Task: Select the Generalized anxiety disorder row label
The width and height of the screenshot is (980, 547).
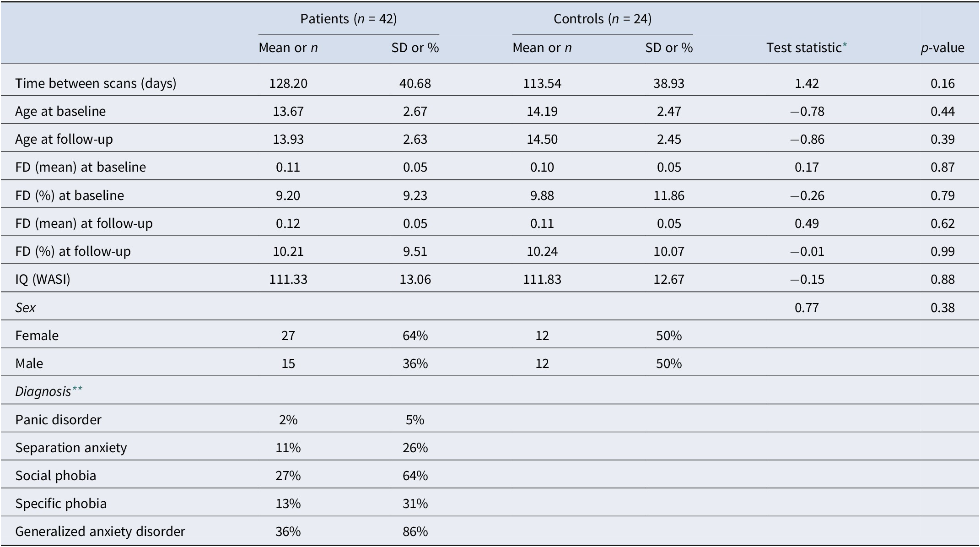Action: click(100, 531)
